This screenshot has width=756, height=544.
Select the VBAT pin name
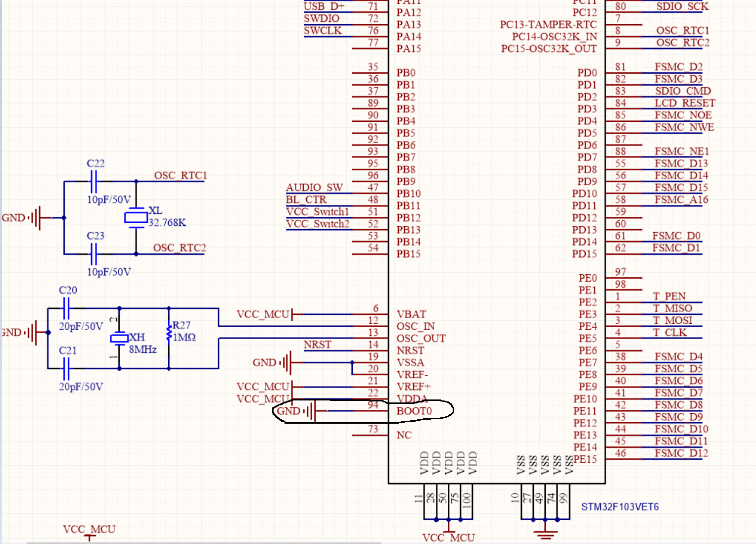point(411,314)
